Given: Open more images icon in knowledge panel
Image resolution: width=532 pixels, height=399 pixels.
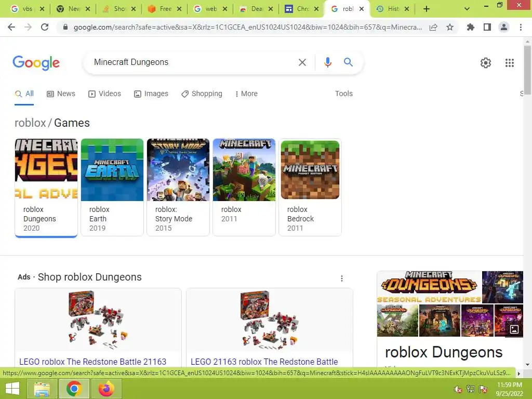Looking at the screenshot, I should pyautogui.click(x=514, y=329).
